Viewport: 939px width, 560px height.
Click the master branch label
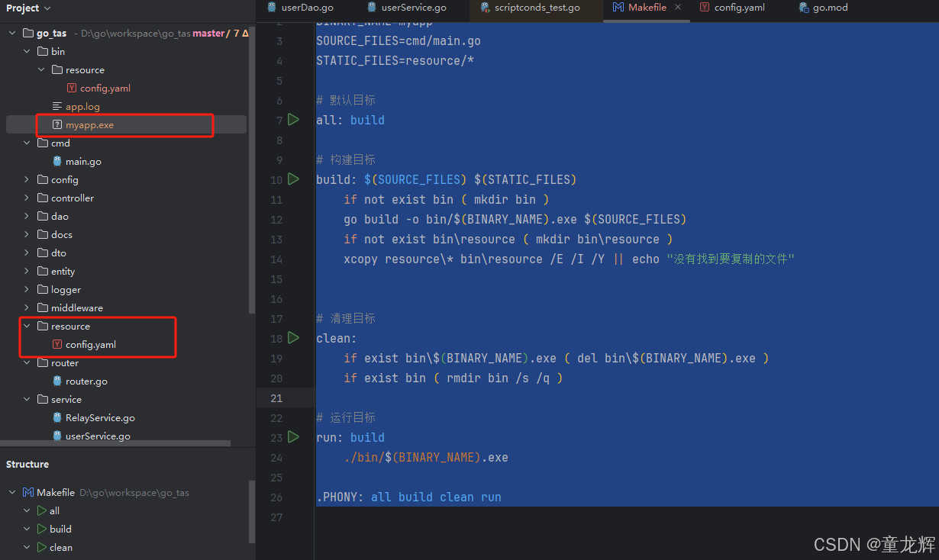tap(208, 34)
